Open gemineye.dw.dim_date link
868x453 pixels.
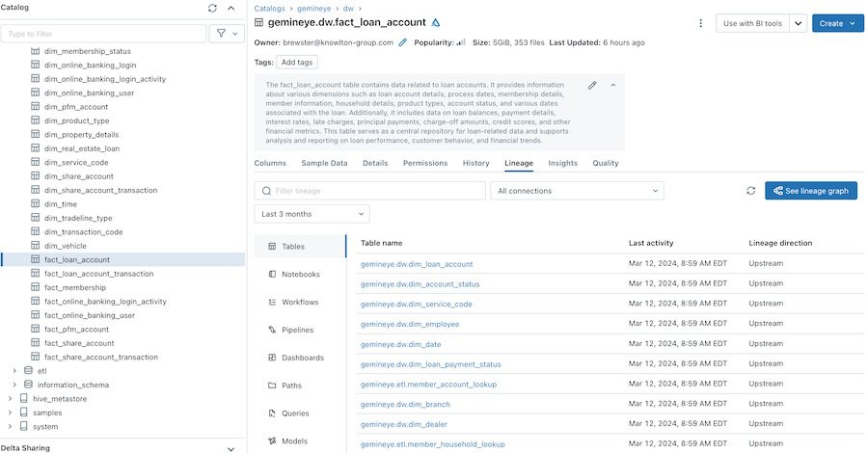[x=401, y=344]
